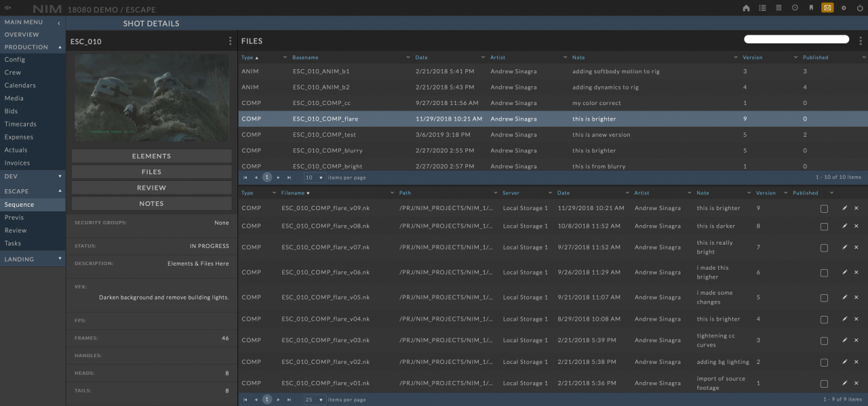Go to the home dashboard icon
This screenshot has width=868, height=406.
click(746, 8)
